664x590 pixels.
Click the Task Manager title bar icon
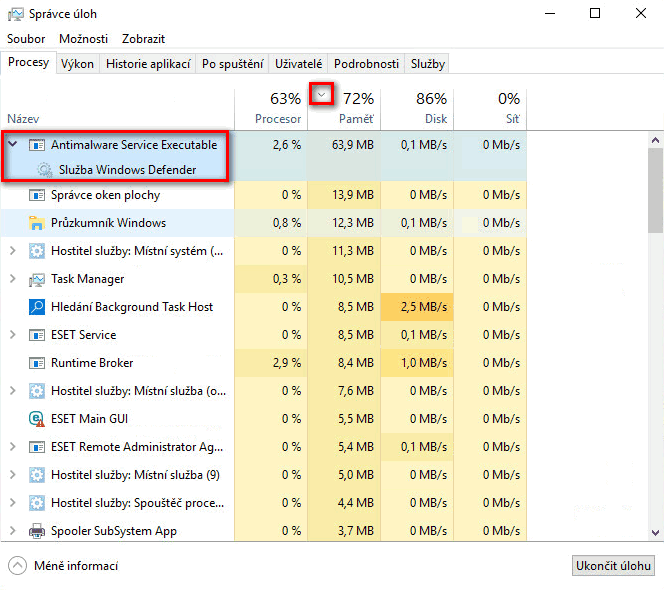tap(16, 14)
